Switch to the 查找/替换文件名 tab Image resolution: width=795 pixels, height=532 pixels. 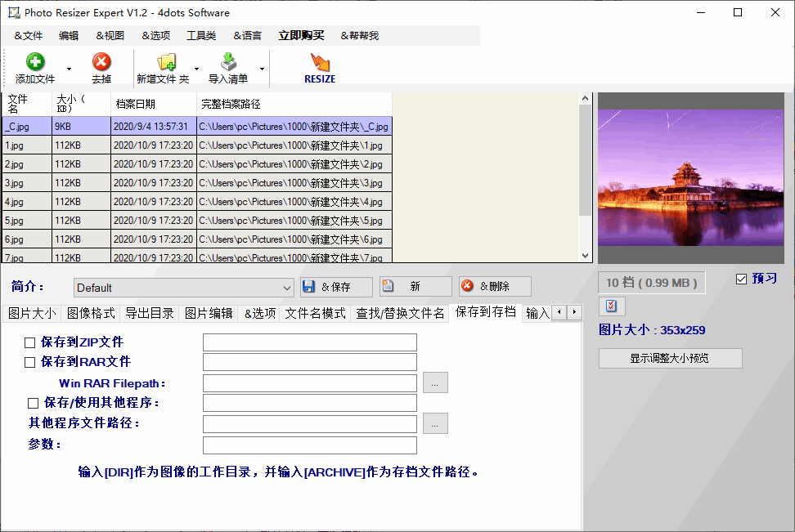[x=399, y=314]
